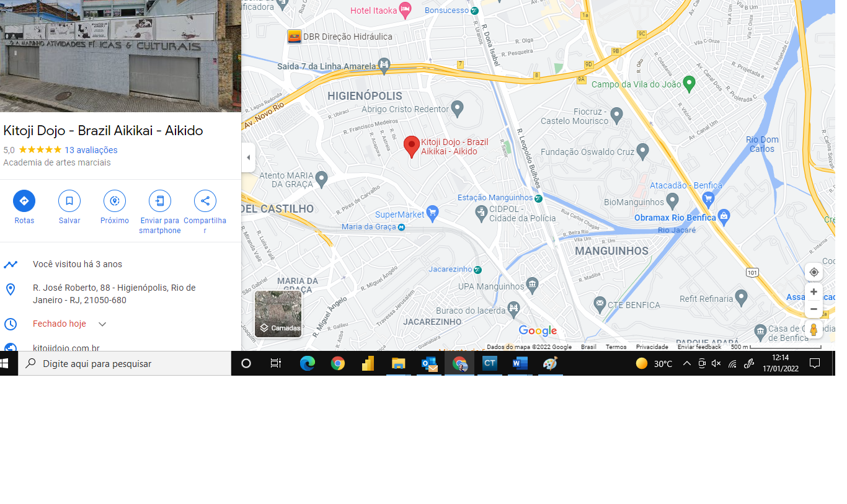847x504 pixels.
Task: Open Microsoft Edge from taskbar
Action: [x=307, y=364]
